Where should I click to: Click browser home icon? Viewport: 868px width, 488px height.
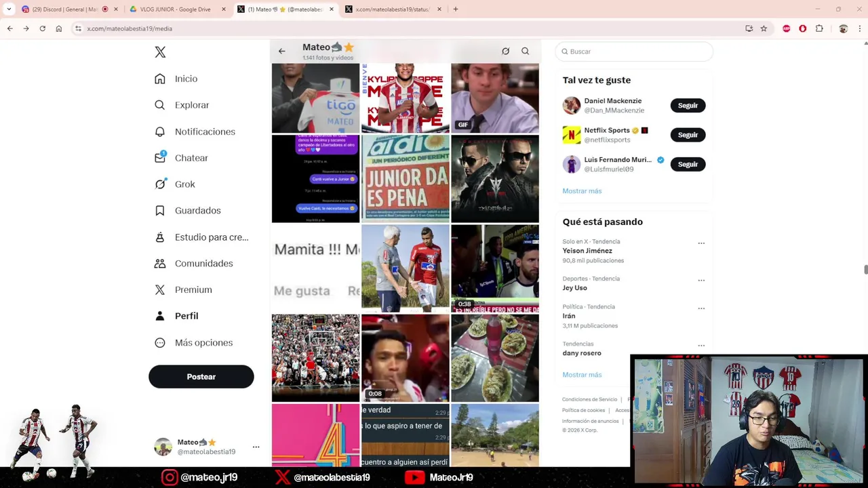59,28
